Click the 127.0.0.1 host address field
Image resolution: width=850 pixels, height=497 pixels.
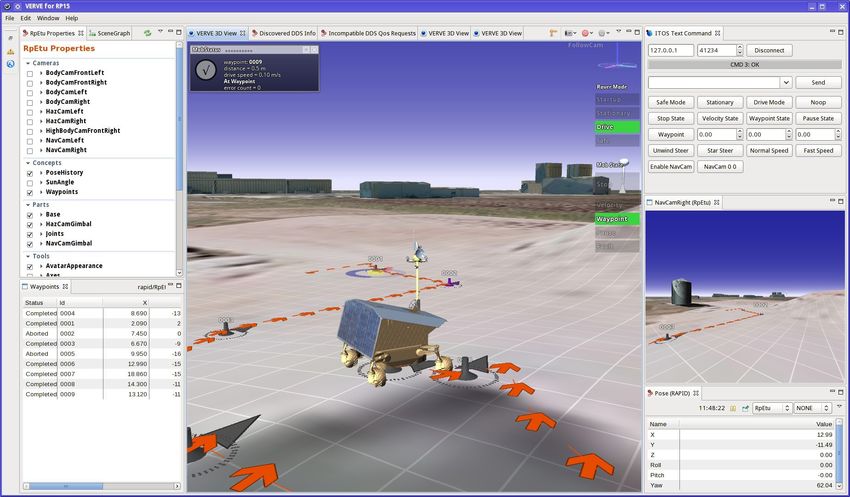click(x=671, y=50)
